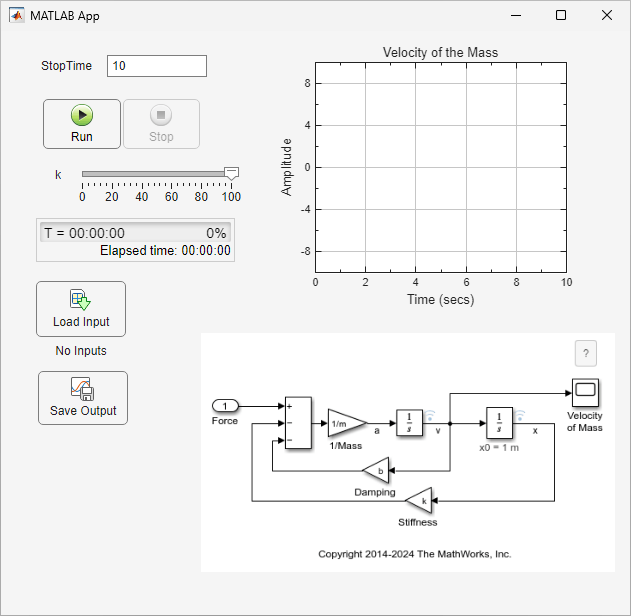Click the StopTime input field
This screenshot has height=616, width=631.
point(157,66)
